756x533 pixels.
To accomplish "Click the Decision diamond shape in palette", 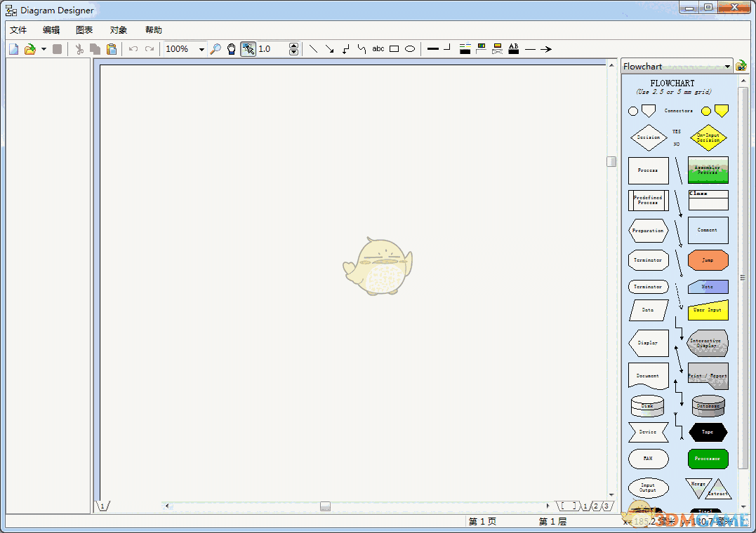I will (648, 137).
